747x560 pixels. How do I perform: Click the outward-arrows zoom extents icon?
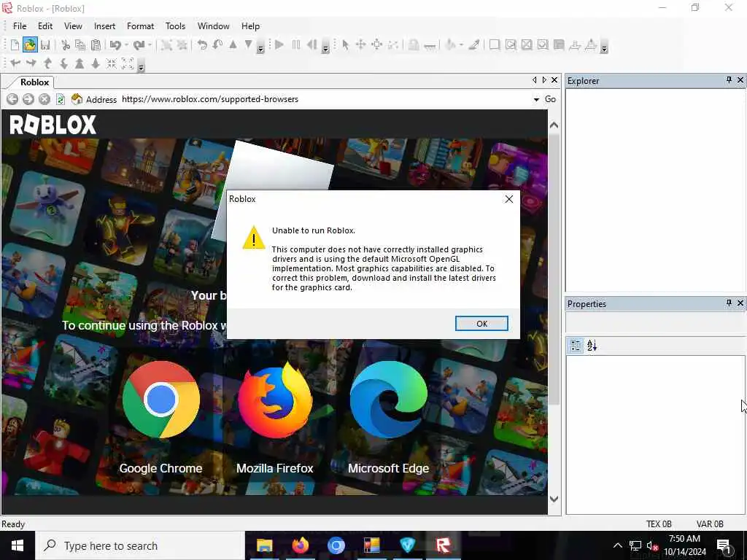pyautogui.click(x=127, y=63)
